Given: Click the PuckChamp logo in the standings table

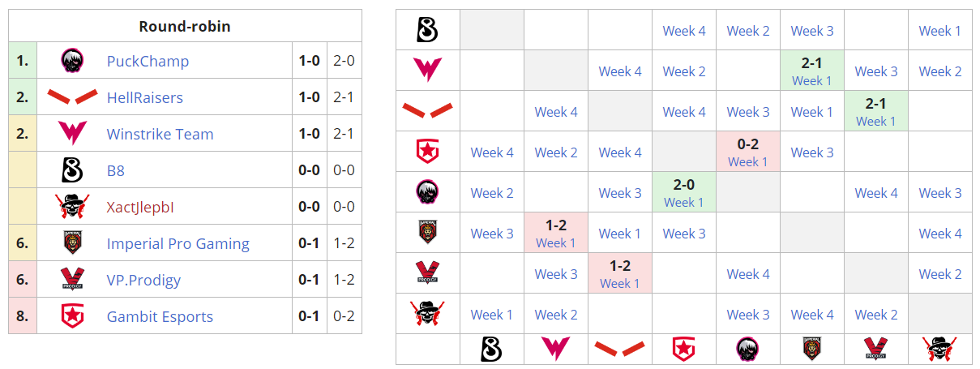Looking at the screenshot, I should (x=72, y=61).
